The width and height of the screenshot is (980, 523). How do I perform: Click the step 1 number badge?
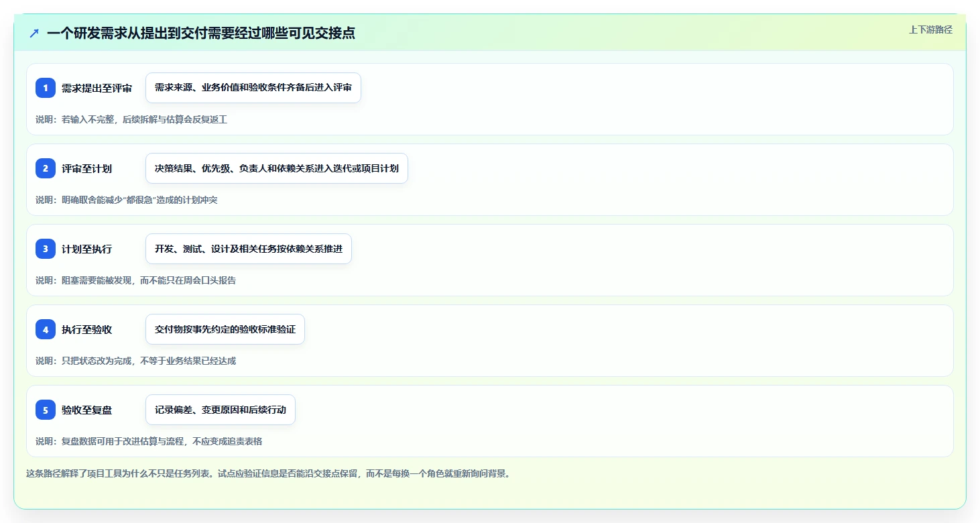tap(46, 88)
